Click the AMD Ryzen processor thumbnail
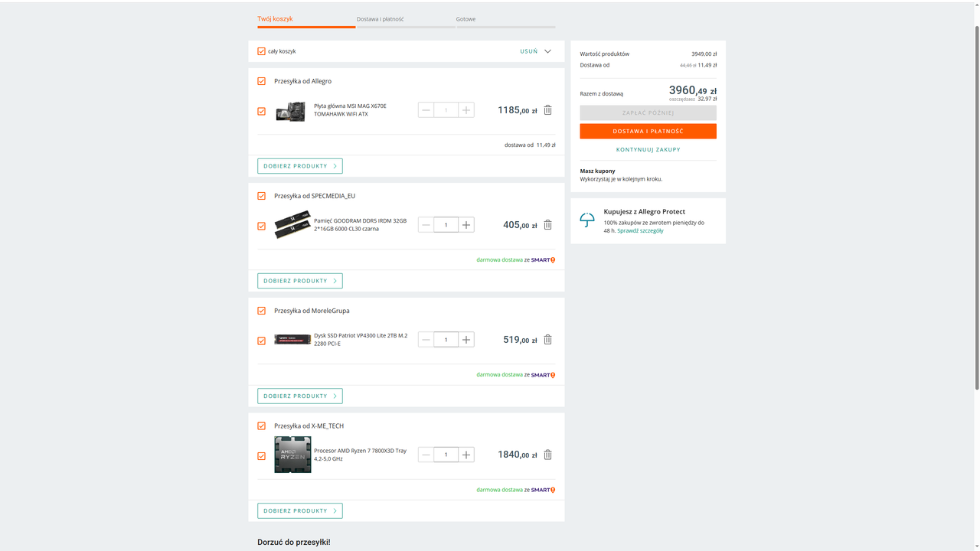The image size is (980, 551). 292,455
